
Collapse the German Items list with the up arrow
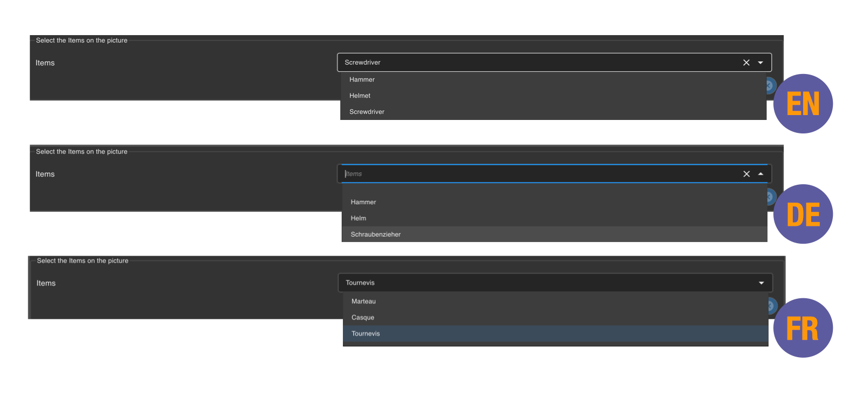pos(760,174)
